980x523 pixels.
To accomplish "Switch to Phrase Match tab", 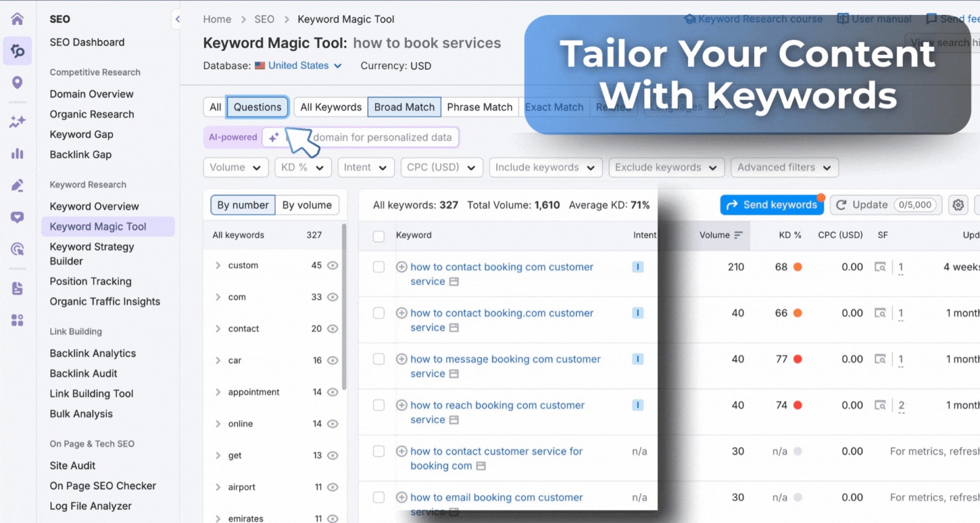I will 480,107.
